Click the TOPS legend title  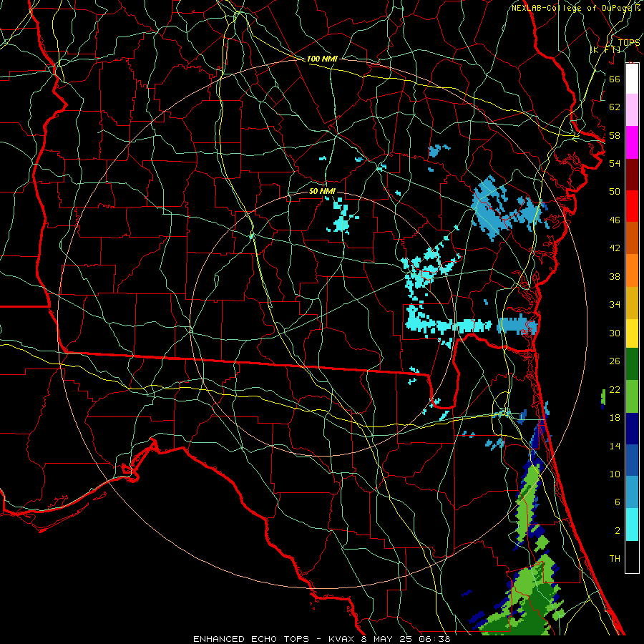pos(629,43)
